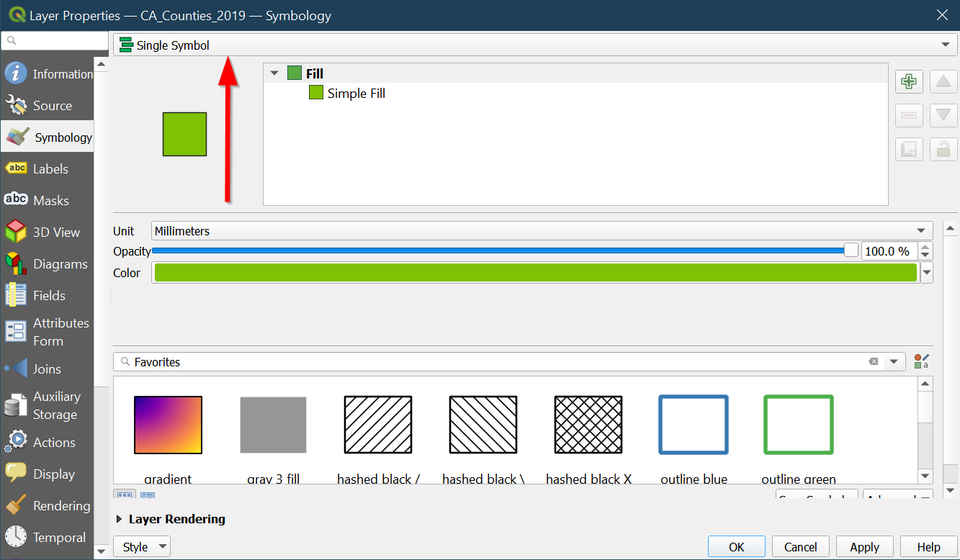Open the Style menu button
The height and width of the screenshot is (560, 960).
click(142, 547)
